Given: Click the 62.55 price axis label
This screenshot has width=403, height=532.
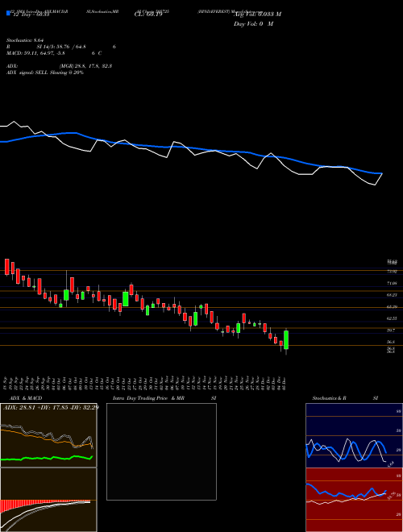Looking at the screenshot, I should [392, 318].
